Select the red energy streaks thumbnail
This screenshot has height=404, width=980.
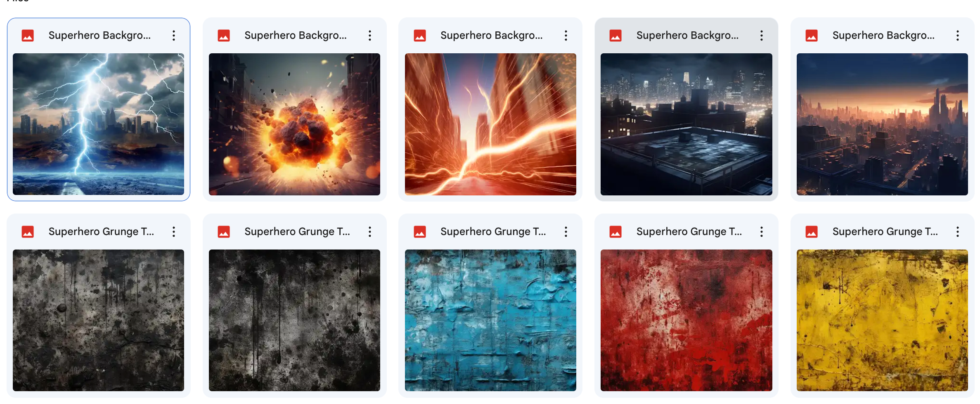coord(490,124)
